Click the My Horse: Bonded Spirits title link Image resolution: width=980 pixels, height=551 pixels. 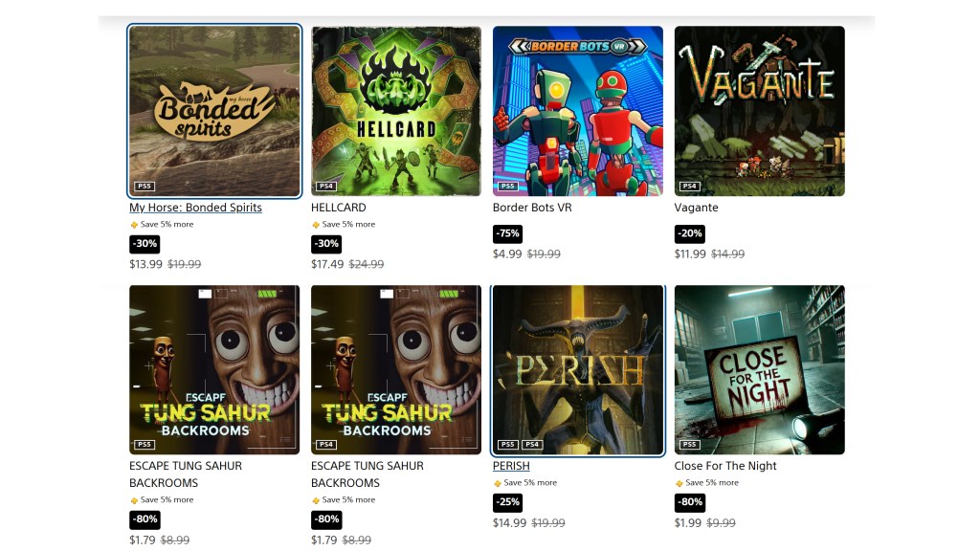(x=195, y=208)
